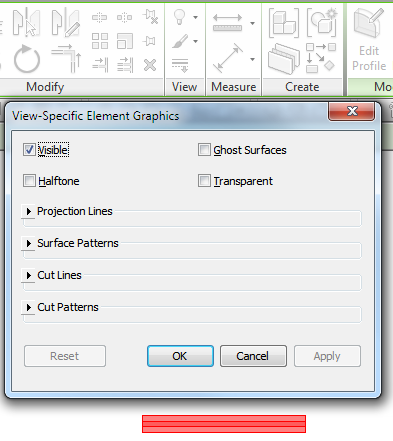
Task: Enable the Halftone checkbox
Action: click(29, 181)
